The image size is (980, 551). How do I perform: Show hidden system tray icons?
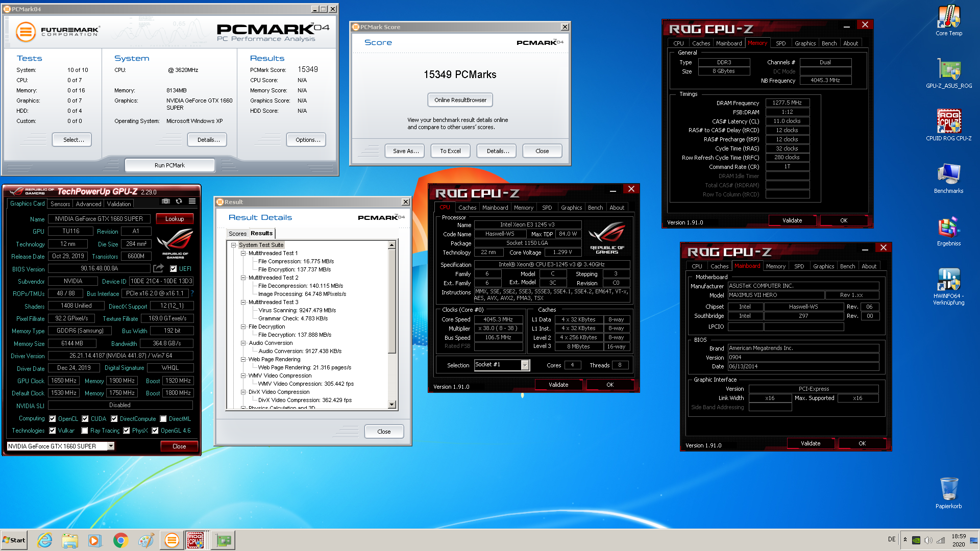(x=905, y=540)
